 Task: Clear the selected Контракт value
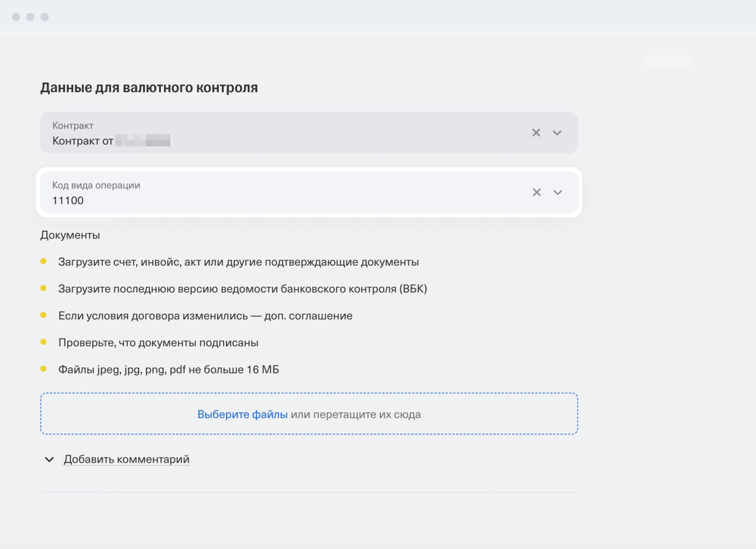[536, 133]
